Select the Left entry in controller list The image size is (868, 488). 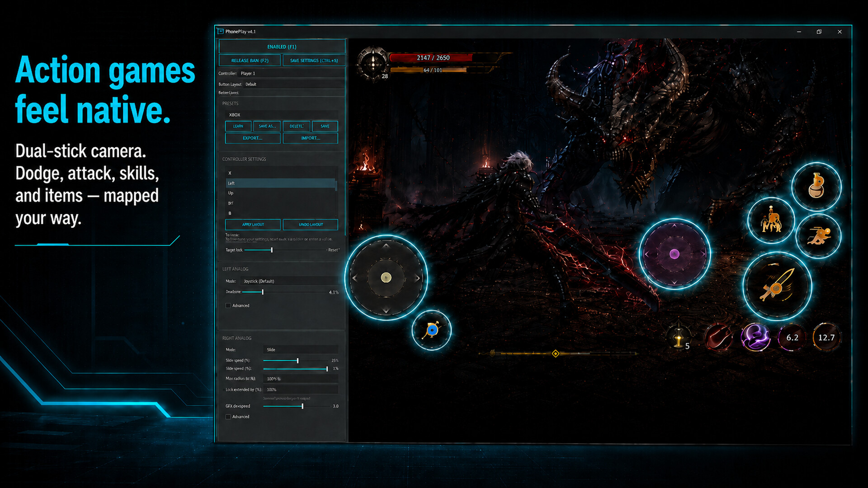coord(280,183)
